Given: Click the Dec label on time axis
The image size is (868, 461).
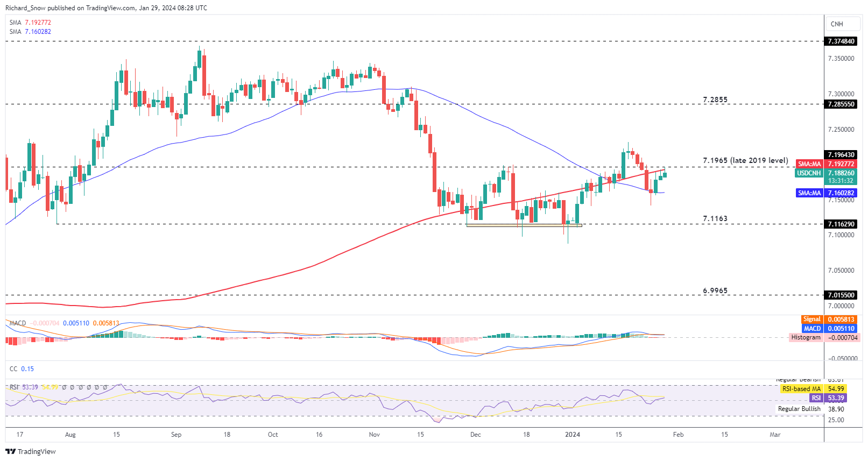Looking at the screenshot, I should coord(475,435).
